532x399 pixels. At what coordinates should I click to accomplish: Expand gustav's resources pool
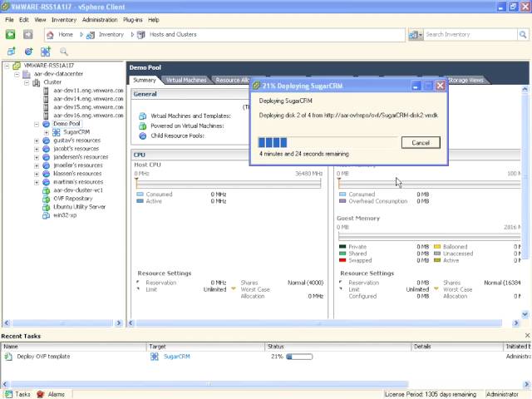(37, 140)
